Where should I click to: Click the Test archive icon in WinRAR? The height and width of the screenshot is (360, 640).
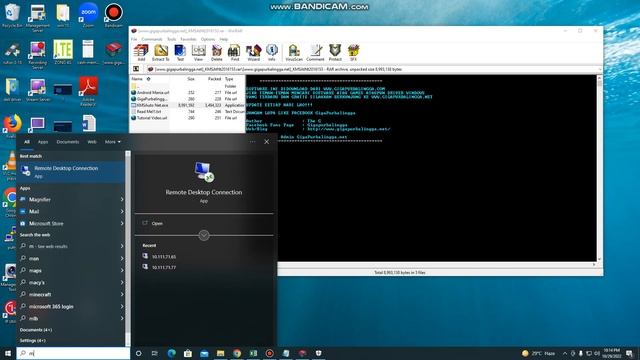coord(180,53)
